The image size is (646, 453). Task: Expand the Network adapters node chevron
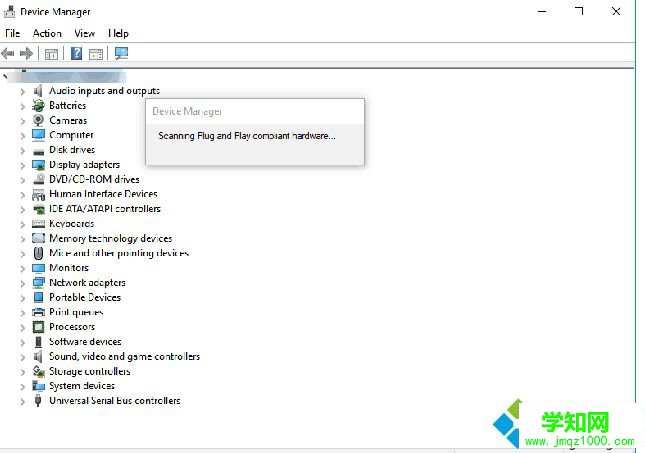pos(23,283)
